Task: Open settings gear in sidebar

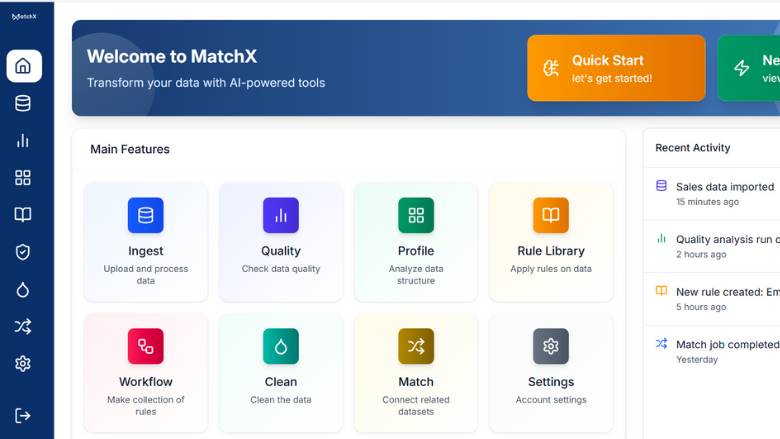Action: [23, 364]
